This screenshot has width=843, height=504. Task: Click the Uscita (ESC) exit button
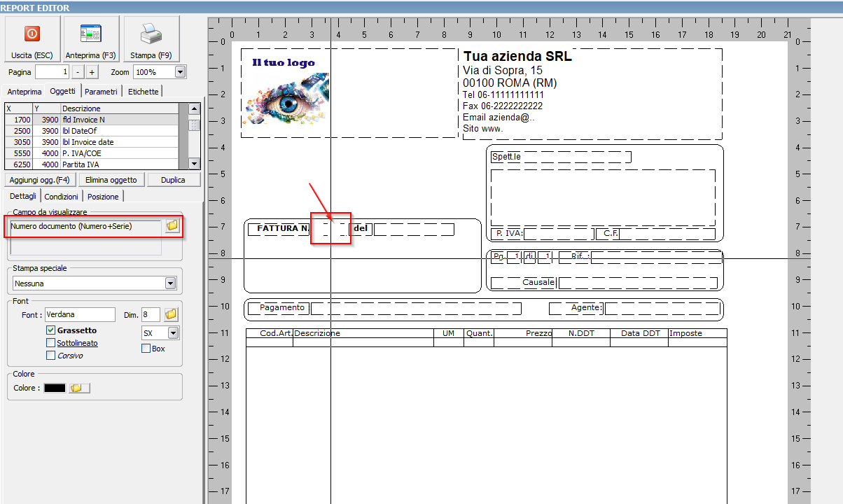(32, 38)
